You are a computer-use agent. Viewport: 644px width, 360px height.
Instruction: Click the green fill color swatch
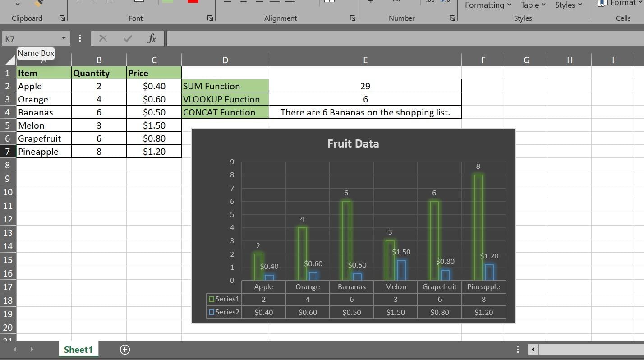167,1
